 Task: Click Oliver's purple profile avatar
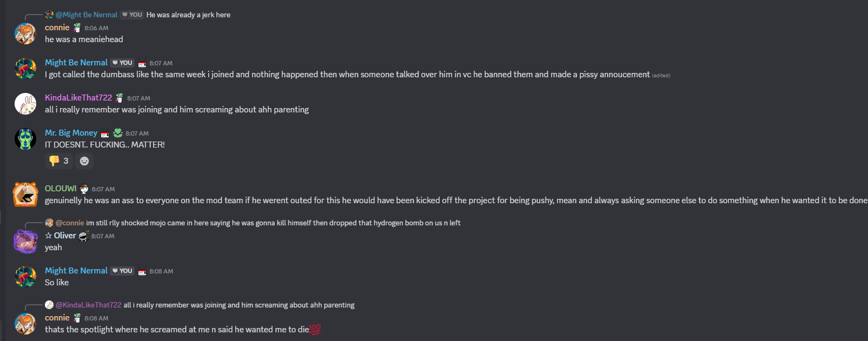(25, 242)
